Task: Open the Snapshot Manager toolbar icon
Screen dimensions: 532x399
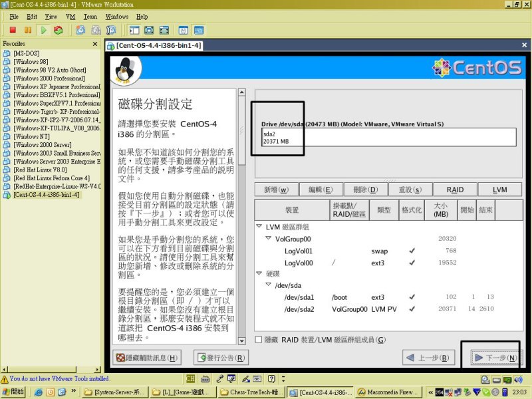Action: 111,30
